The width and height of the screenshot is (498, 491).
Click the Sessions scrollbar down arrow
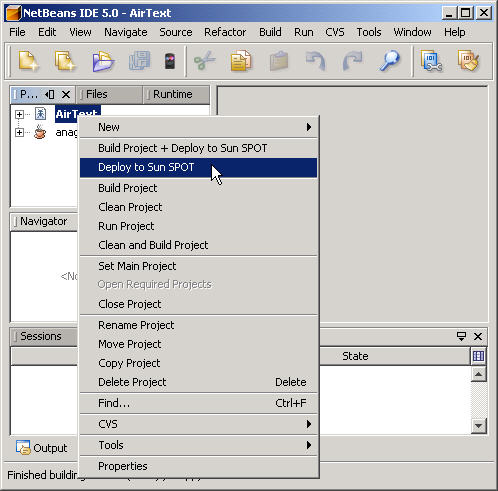(x=478, y=426)
